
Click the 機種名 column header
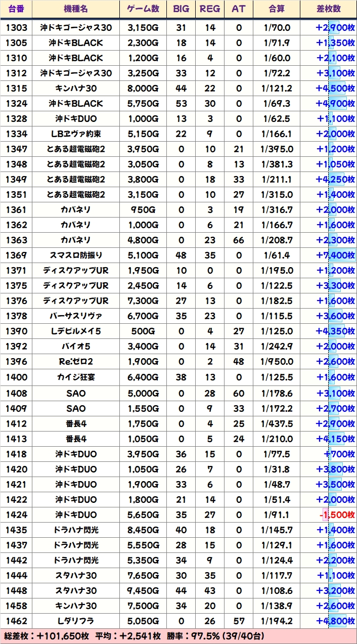click(76, 9)
